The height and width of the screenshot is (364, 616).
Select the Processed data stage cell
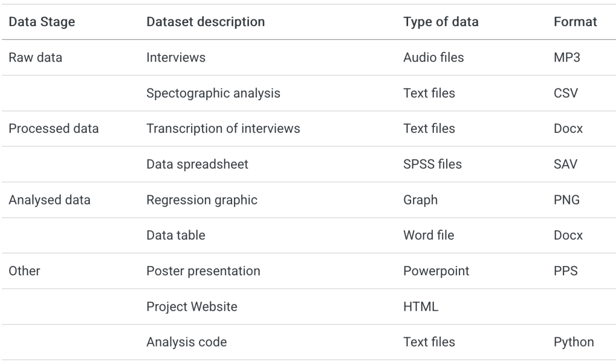pos(54,129)
